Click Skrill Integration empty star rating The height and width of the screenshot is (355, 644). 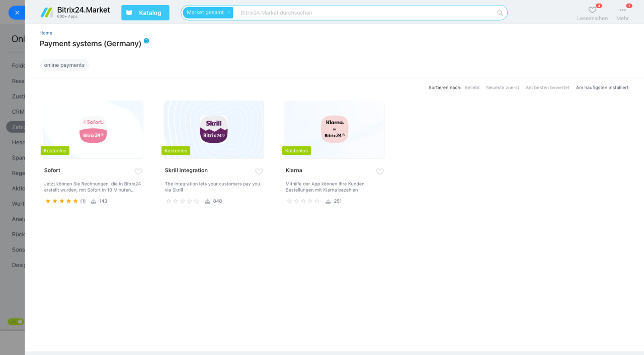183,201
